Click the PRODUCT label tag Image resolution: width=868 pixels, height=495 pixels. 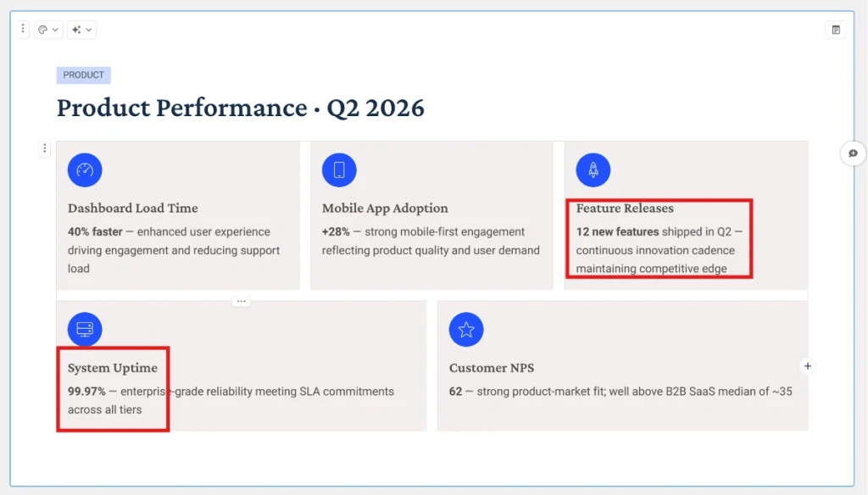point(84,75)
